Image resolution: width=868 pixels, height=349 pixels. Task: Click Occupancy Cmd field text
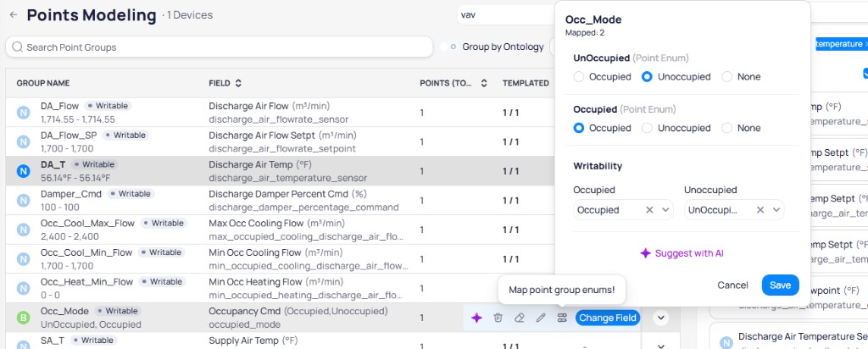(245, 311)
